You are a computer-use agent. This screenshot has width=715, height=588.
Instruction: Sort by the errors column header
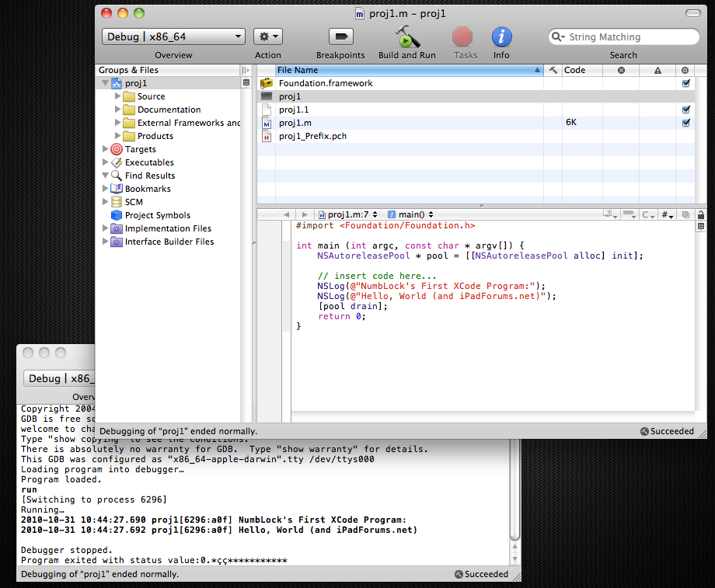[x=621, y=70]
